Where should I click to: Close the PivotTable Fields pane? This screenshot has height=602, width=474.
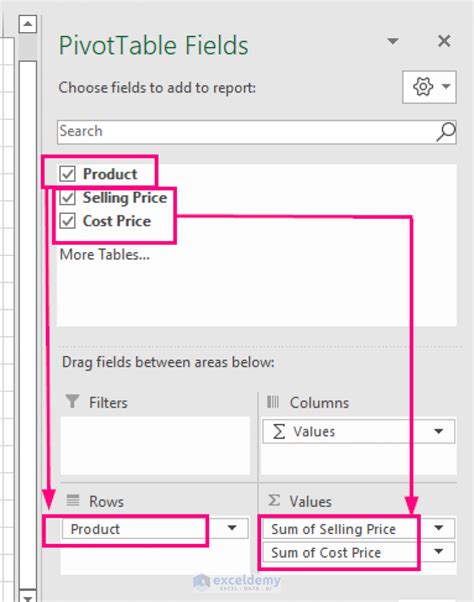pos(444,41)
